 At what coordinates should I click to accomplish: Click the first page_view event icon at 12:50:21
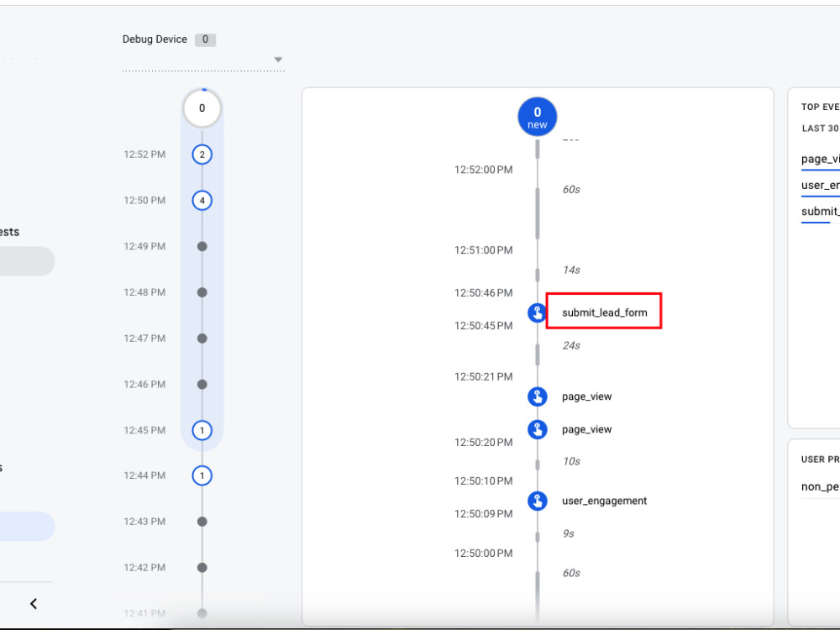538,397
